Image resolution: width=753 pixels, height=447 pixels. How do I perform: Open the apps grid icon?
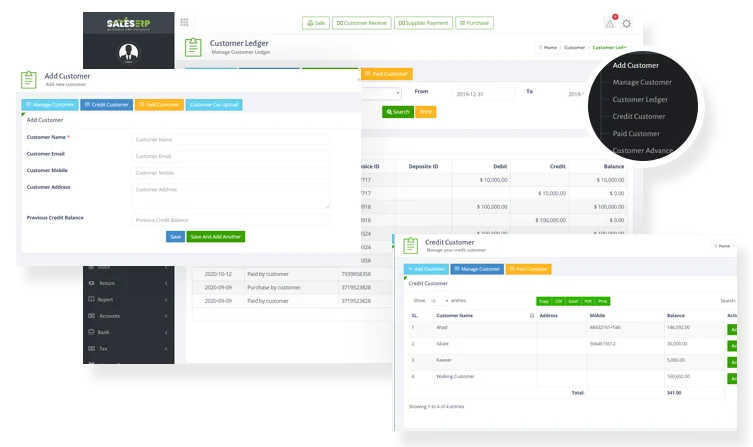pyautogui.click(x=184, y=22)
